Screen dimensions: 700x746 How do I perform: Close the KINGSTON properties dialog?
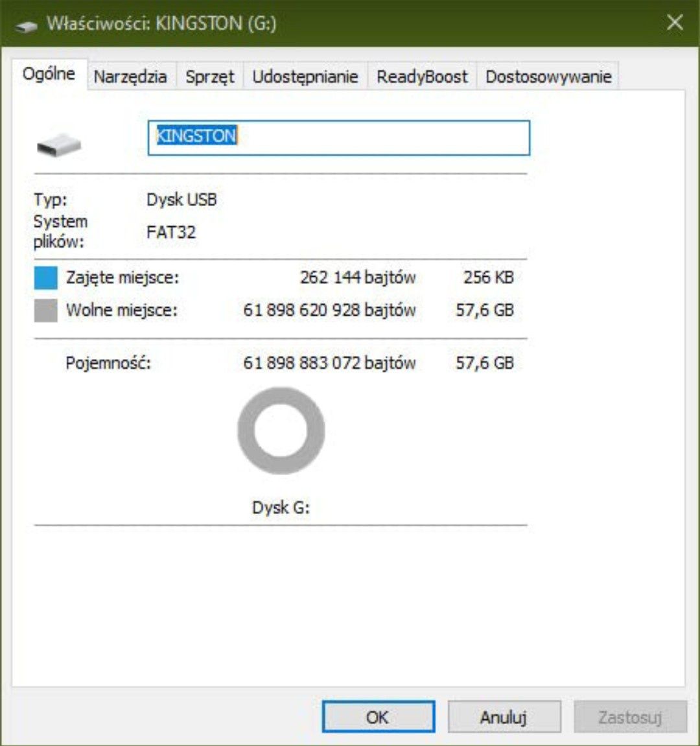(675, 23)
